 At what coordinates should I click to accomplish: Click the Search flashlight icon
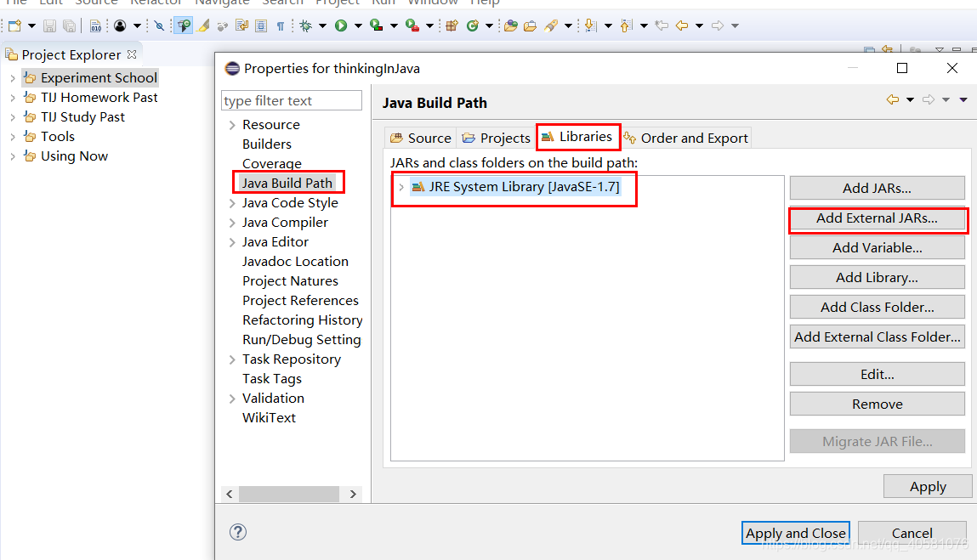pyautogui.click(x=551, y=25)
